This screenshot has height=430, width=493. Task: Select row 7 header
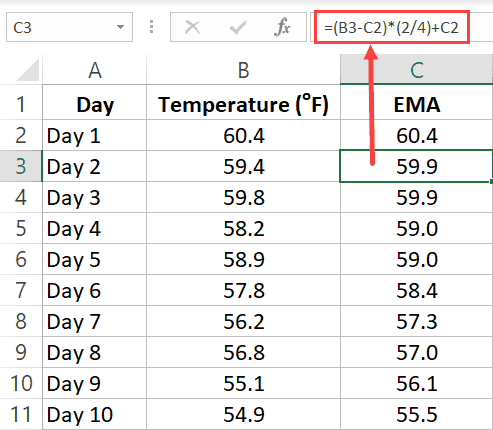(21, 290)
